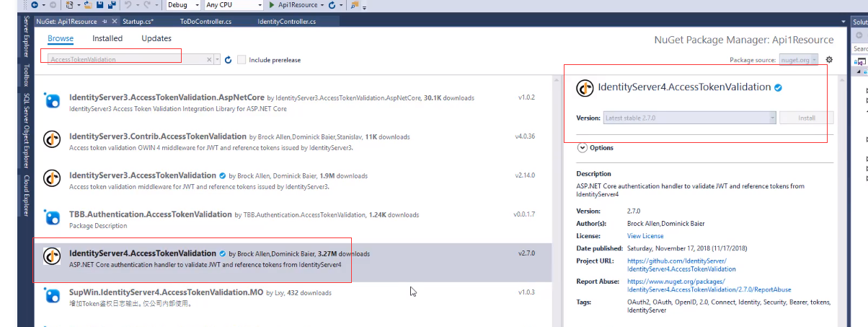The image size is (868, 327).
Task: Switch to the Browse tab
Action: 61,38
